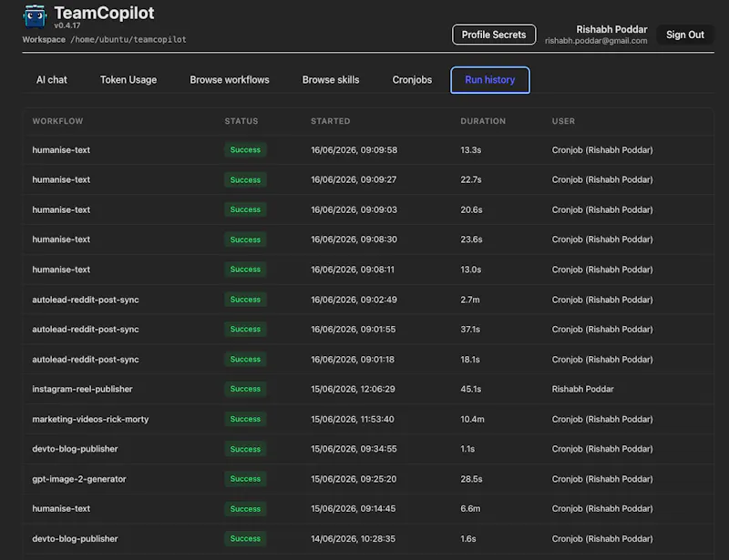Open humanise-text run started 09:08:11
Viewport: 729px width, 560px height.
tap(368, 270)
